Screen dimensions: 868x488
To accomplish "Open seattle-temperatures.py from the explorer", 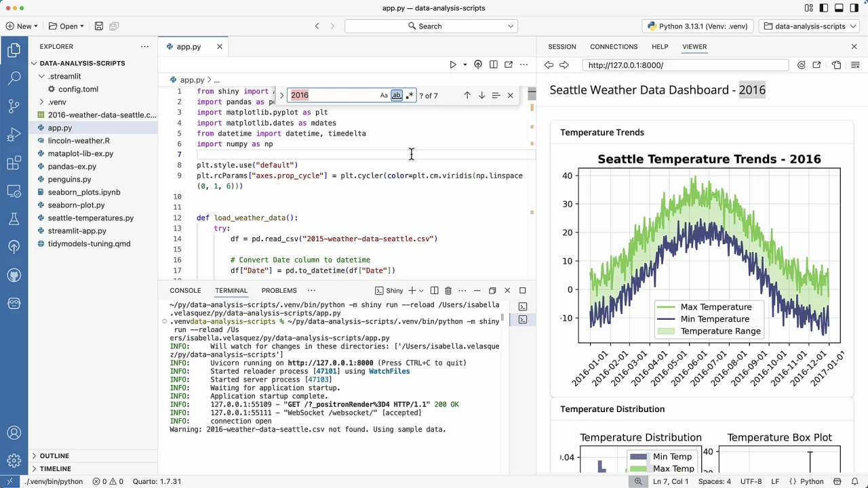I will click(91, 218).
